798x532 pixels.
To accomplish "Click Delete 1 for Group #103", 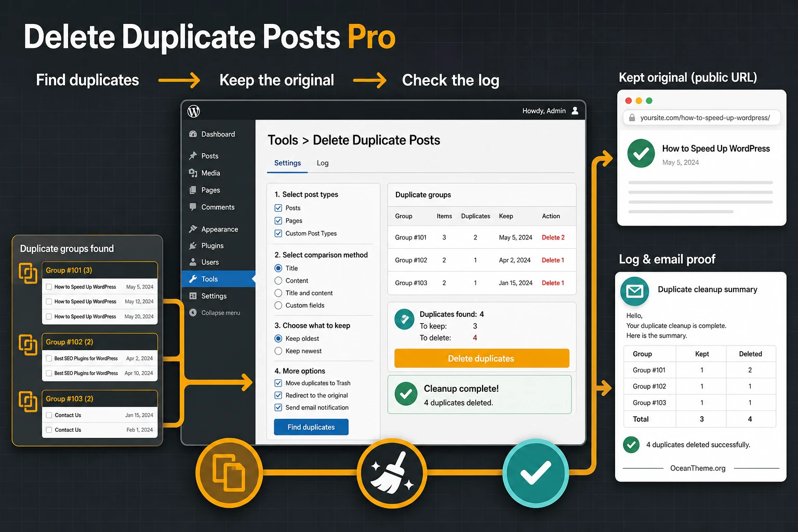I will (553, 283).
